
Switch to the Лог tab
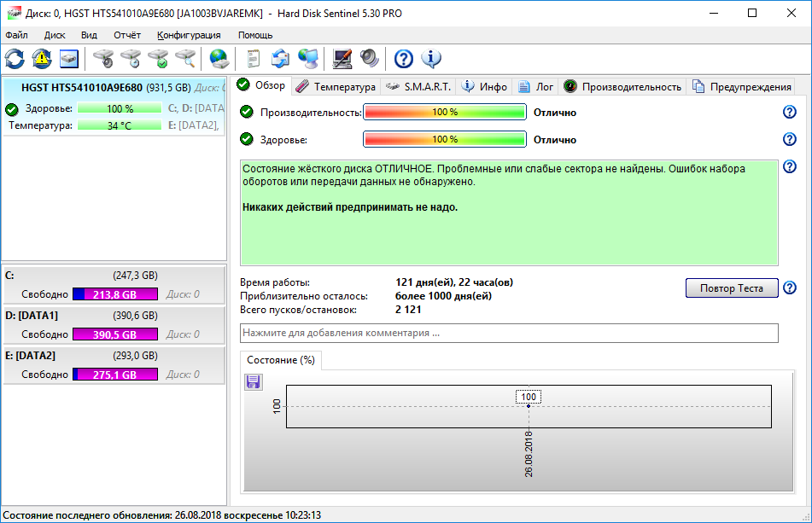536,87
